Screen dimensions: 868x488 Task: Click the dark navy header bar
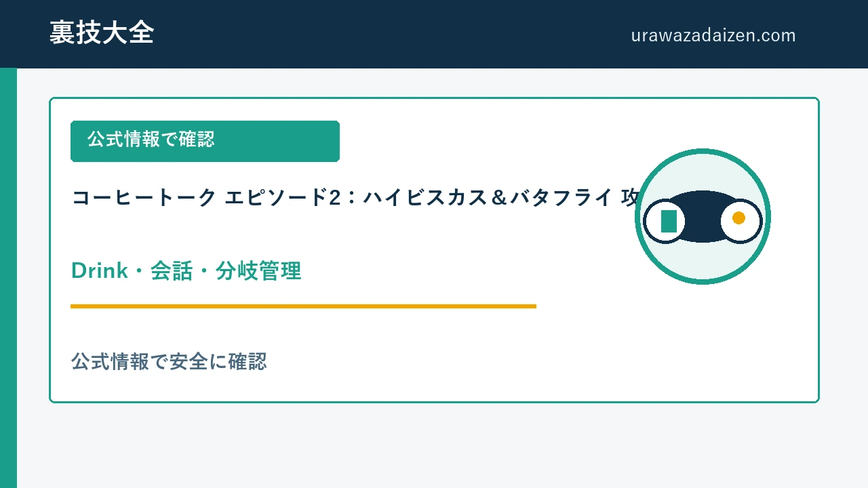tap(434, 34)
